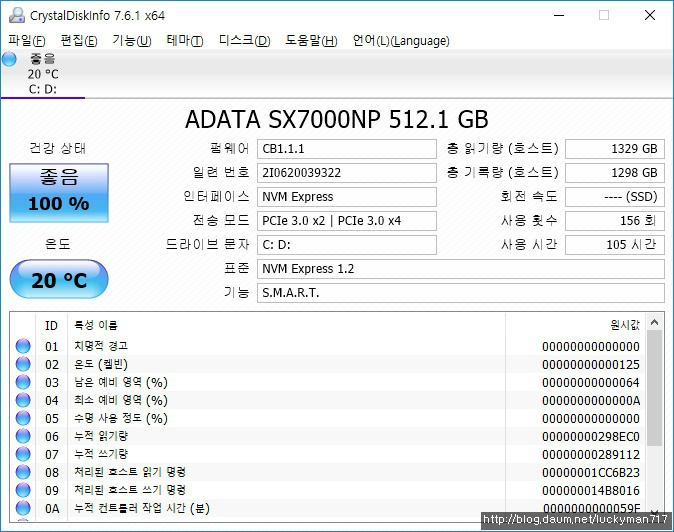Select the 누적 읽기량 attribute row
This screenshot has width=674, height=532.
328,436
